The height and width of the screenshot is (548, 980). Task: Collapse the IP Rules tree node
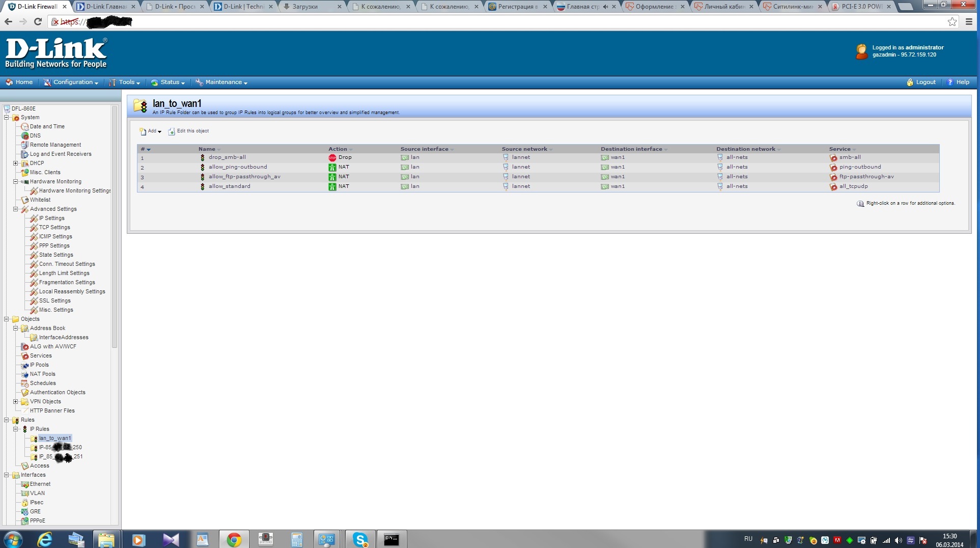[16, 429]
